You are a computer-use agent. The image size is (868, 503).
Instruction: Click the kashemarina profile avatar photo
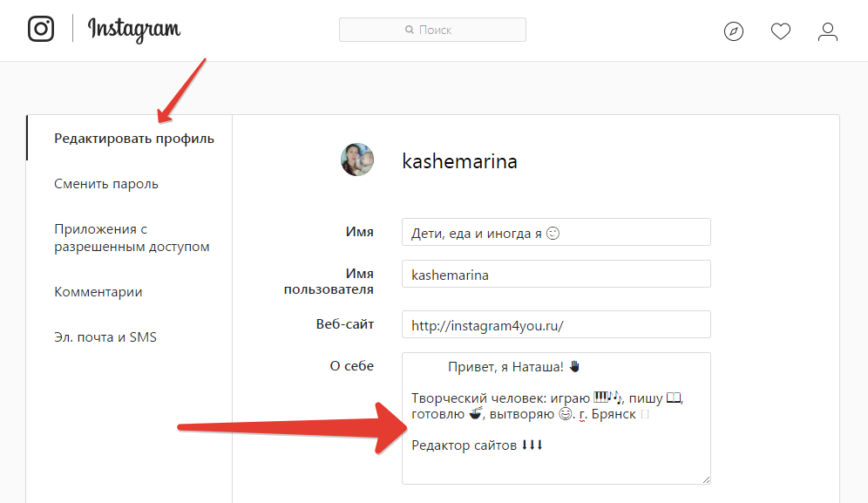click(357, 160)
